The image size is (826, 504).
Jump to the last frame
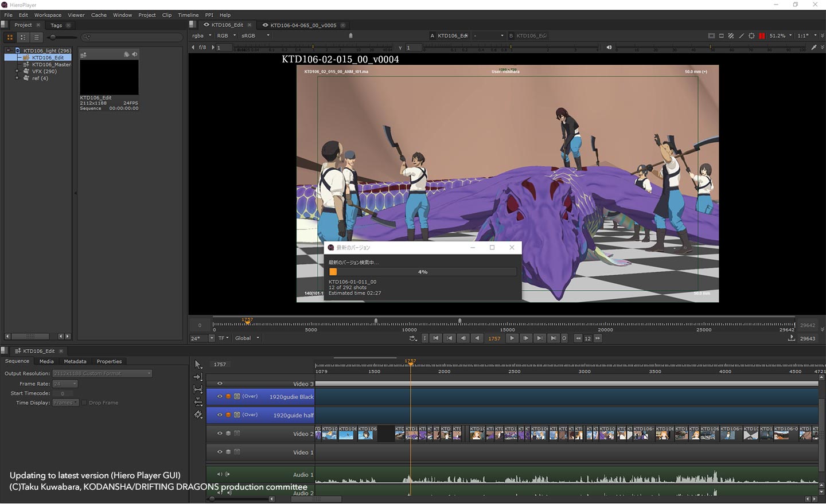pos(554,338)
